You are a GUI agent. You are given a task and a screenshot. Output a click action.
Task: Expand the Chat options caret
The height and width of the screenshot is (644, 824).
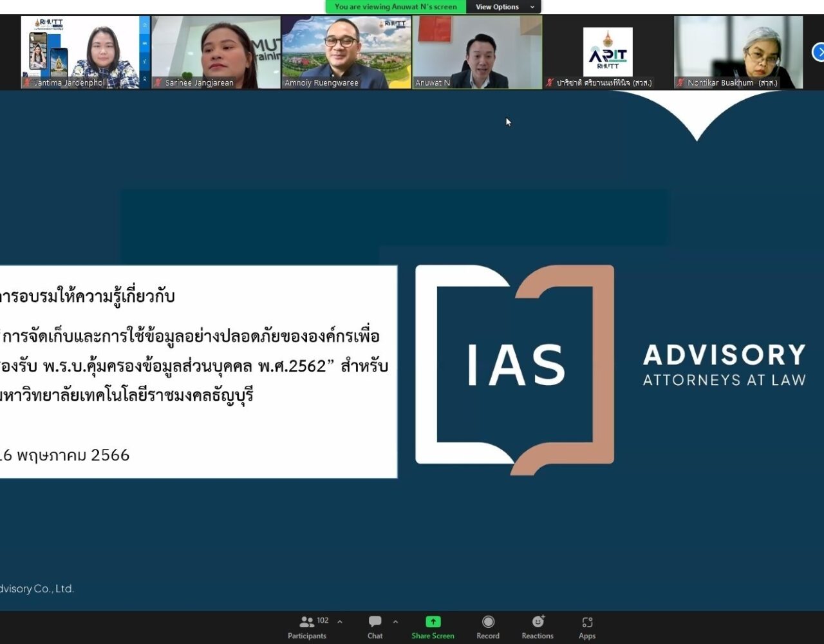tap(395, 621)
